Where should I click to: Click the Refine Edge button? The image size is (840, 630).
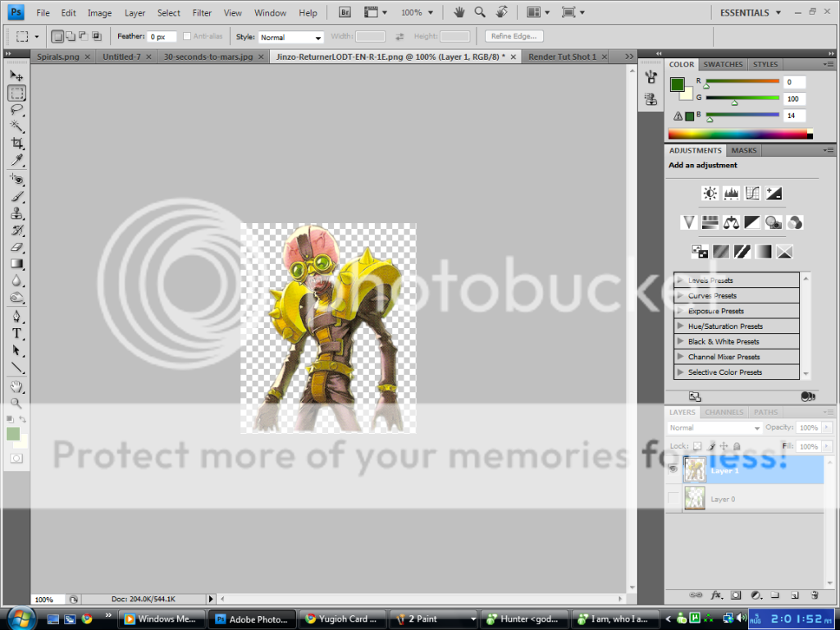click(x=514, y=36)
